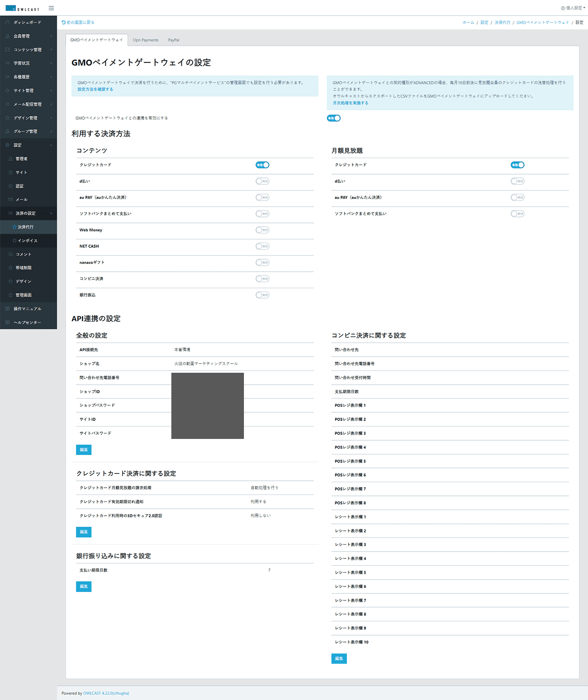Select the 会員管理 member management icon

[6, 36]
